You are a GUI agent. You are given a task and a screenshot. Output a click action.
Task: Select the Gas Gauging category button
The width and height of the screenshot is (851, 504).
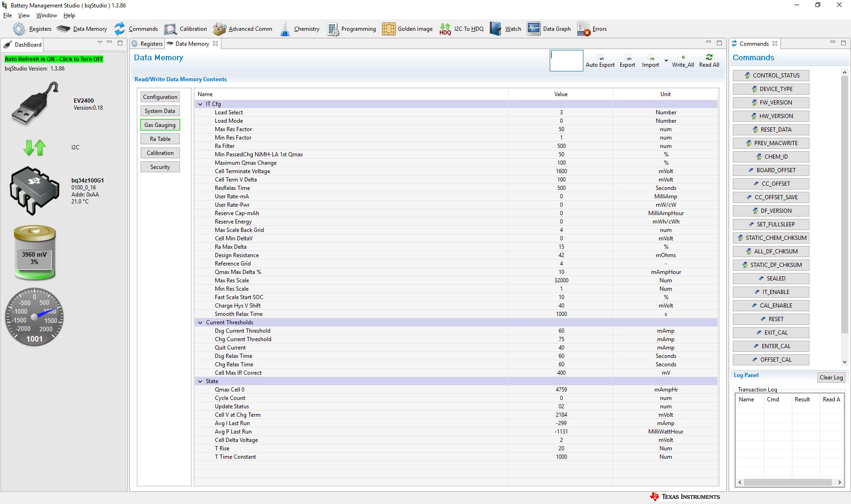click(160, 125)
